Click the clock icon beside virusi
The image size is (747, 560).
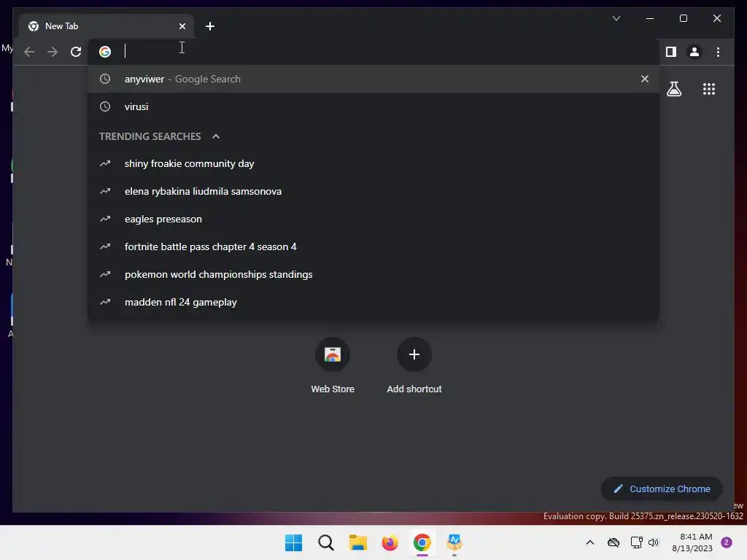point(105,106)
